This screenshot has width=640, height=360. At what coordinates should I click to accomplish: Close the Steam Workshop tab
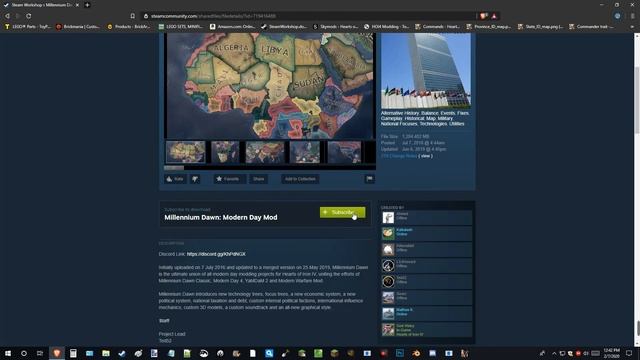coord(77,5)
